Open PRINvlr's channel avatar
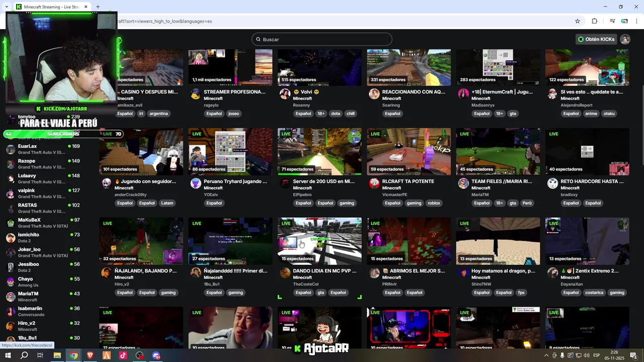This screenshot has width=644, height=362. [x=374, y=273]
